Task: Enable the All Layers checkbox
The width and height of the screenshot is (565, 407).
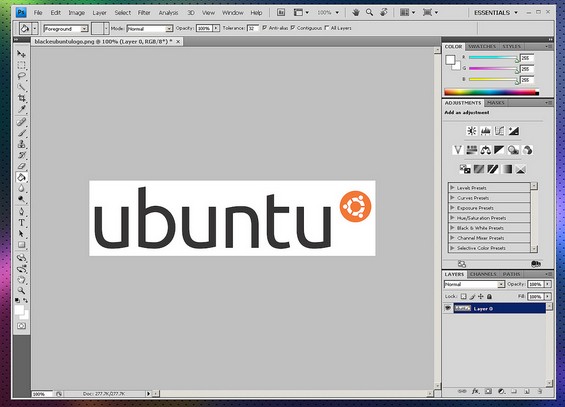Action: 327,28
